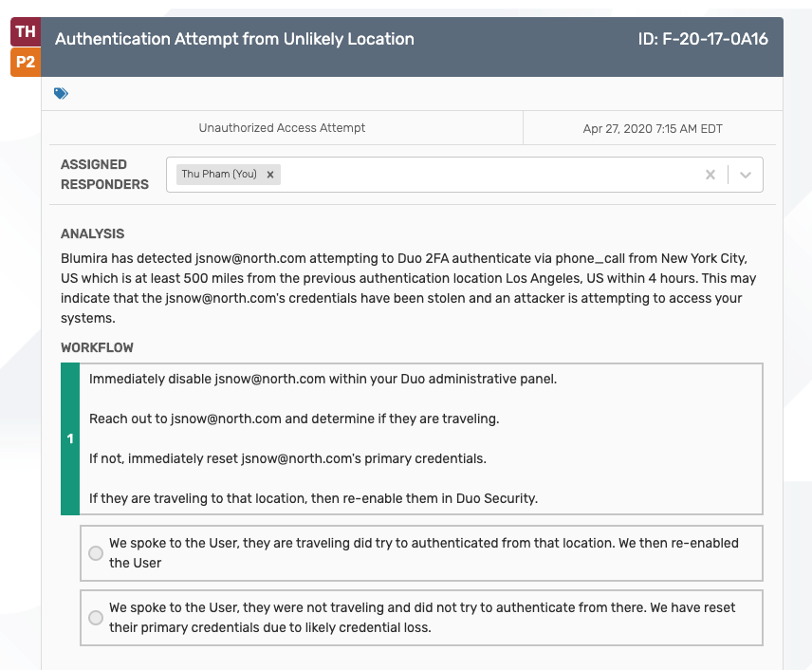Viewport: 812px width, 670px height.
Task: Remove Thu Pham from assigned responders
Action: pyautogui.click(x=270, y=175)
